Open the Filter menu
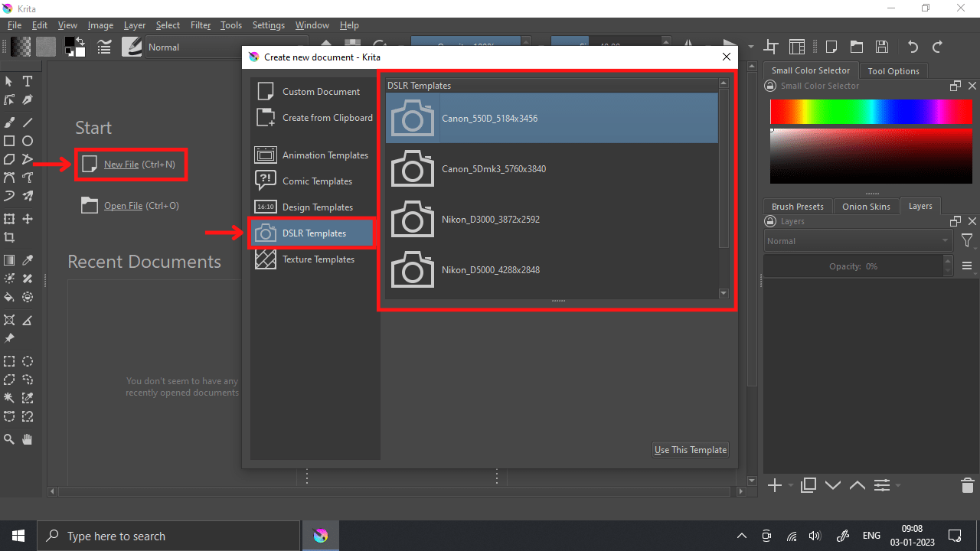 [201, 25]
